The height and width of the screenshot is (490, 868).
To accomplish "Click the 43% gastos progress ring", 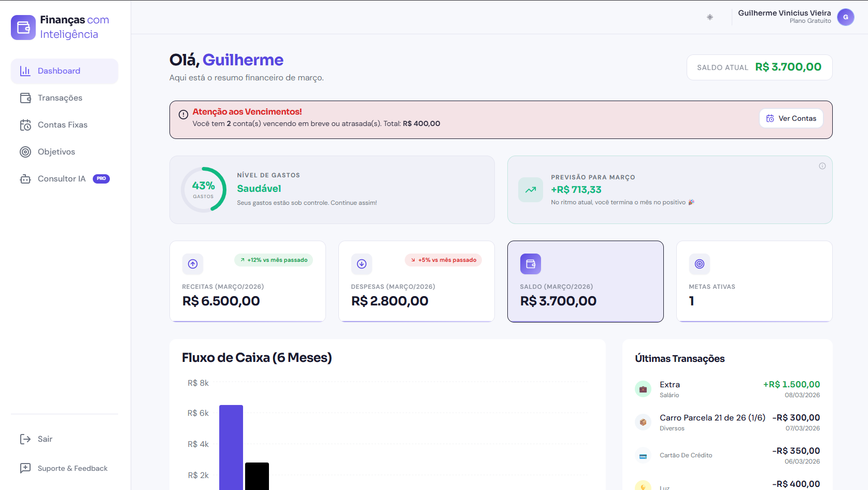I will coord(204,190).
